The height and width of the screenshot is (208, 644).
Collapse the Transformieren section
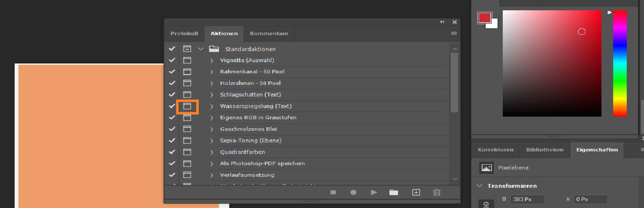point(480,186)
